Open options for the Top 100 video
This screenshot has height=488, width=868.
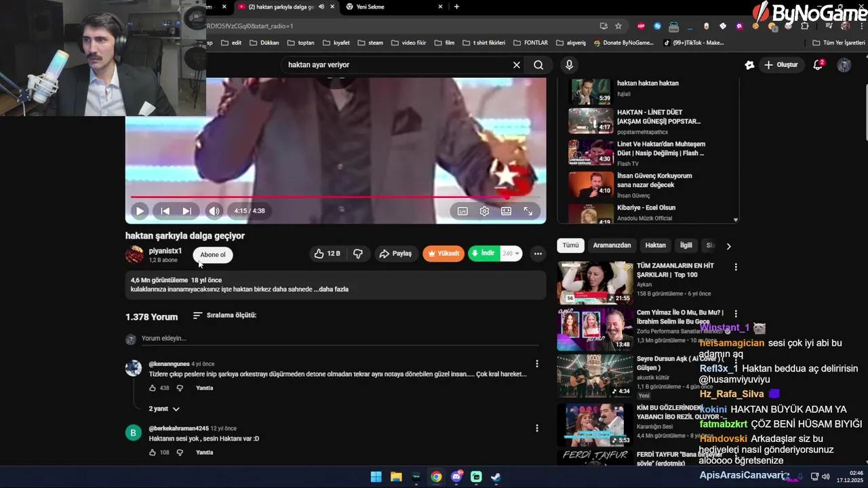coord(736,267)
